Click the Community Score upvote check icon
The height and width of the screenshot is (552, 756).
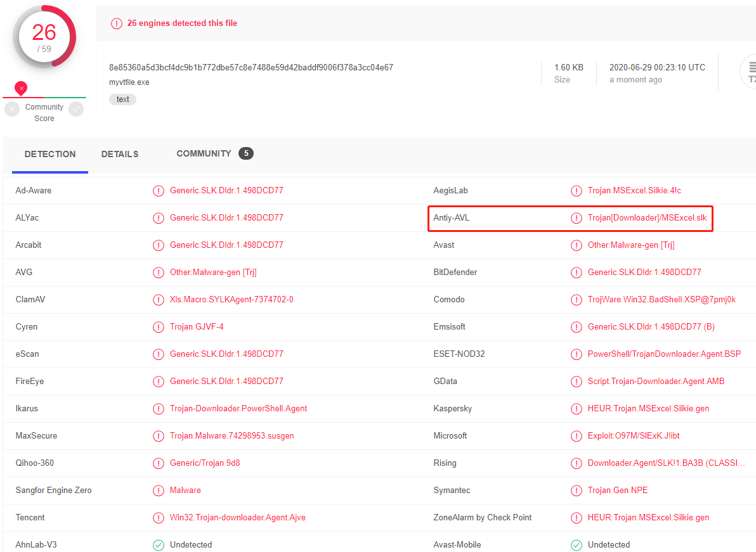point(76,110)
